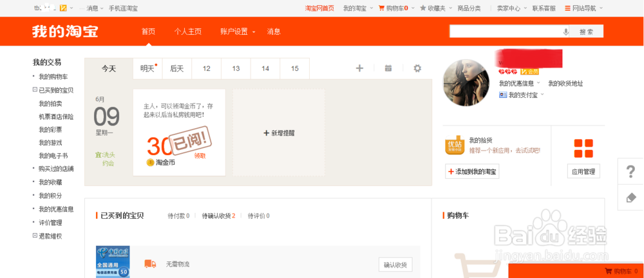Viewport: 644px width, 278px height.
Task: Open 我的购物车 in sidebar
Action: (53, 77)
